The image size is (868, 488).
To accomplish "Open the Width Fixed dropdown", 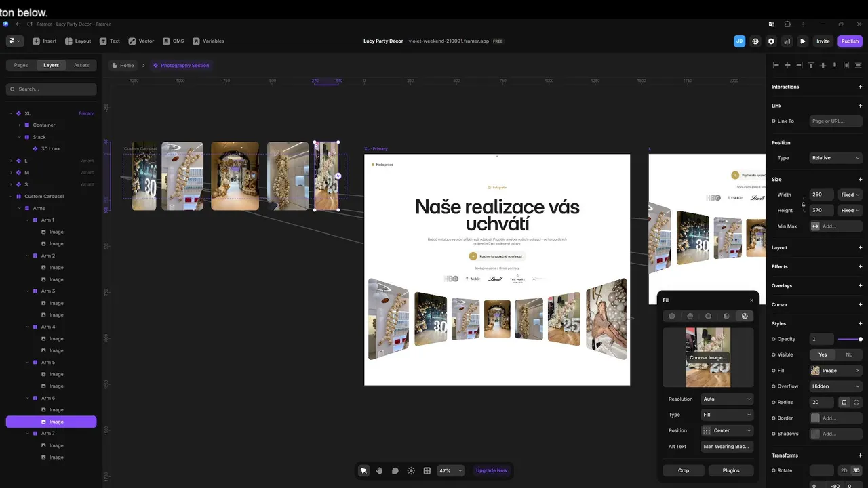I will click(850, 195).
